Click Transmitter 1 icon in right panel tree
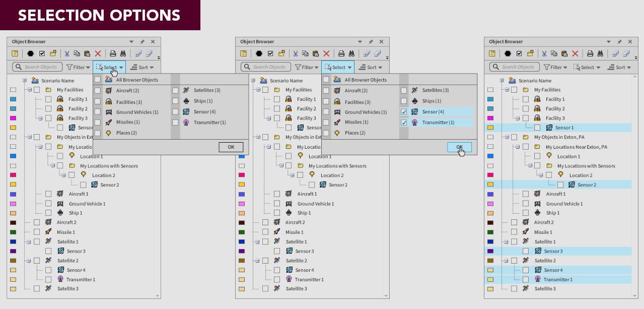The height and width of the screenshot is (309, 644). click(x=537, y=279)
